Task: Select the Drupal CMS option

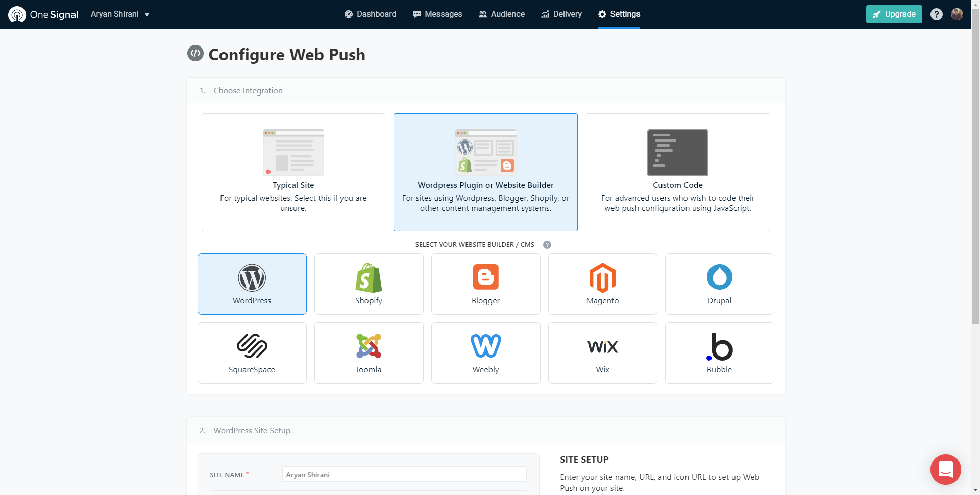Action: click(x=720, y=284)
